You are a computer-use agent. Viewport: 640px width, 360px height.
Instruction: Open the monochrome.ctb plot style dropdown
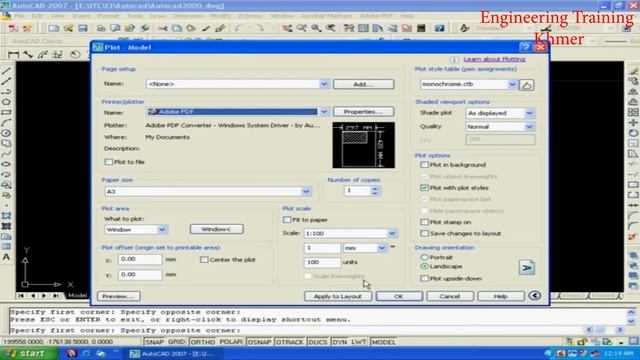tap(512, 84)
